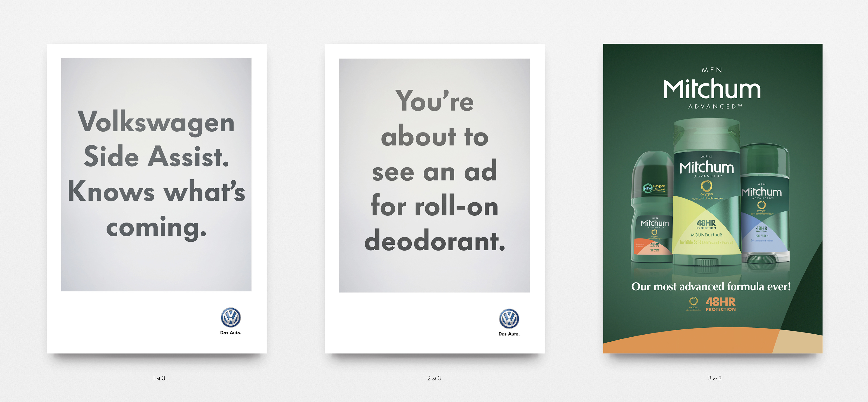Click 'Our most advanced formula ever!' tagline
Image resolution: width=868 pixels, height=402 pixels.
(711, 286)
